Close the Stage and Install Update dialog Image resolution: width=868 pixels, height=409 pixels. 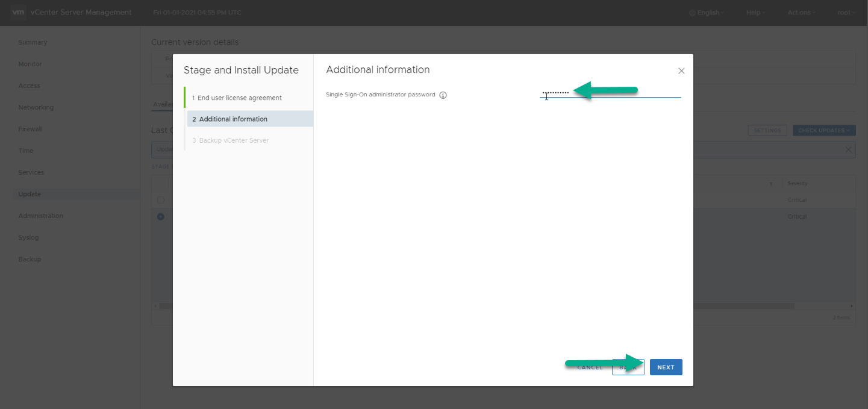(681, 71)
